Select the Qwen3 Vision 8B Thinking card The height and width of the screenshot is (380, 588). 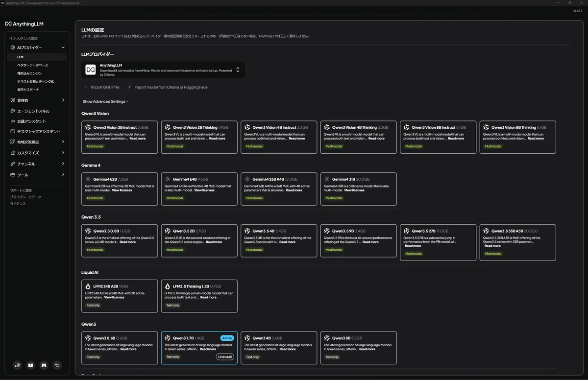click(x=517, y=137)
